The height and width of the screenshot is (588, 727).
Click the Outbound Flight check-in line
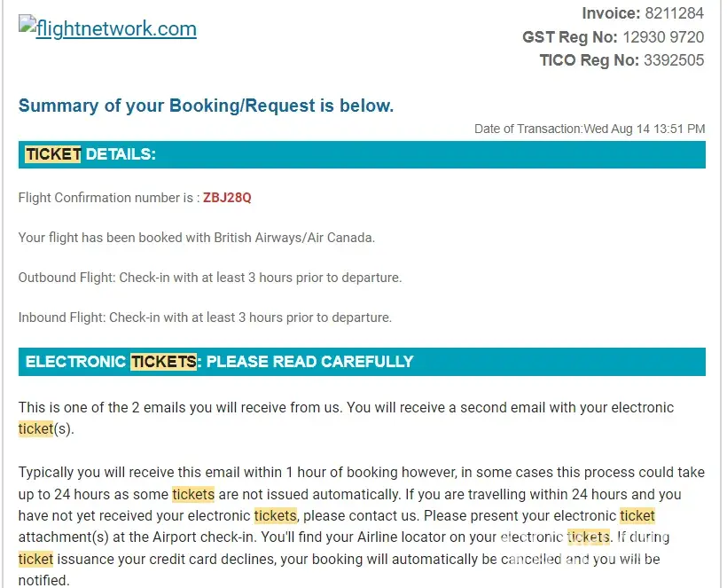coord(210,278)
